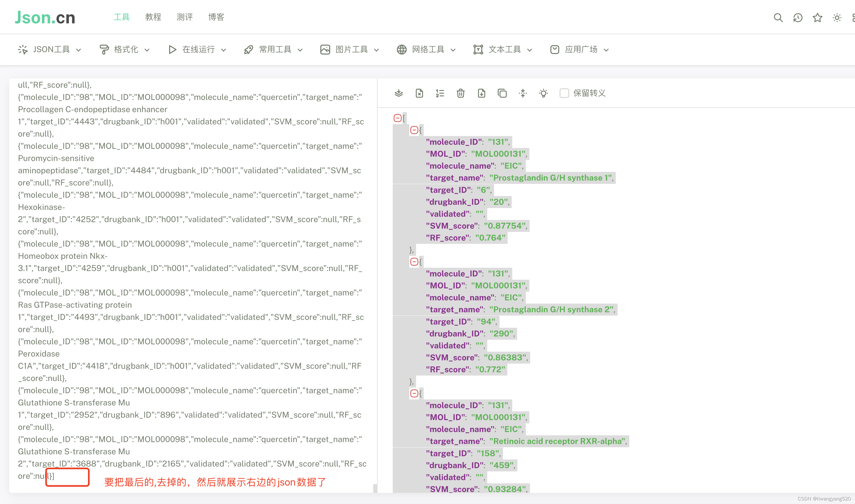
Task: Open the 教程 top navigation tab
Action: (x=153, y=17)
